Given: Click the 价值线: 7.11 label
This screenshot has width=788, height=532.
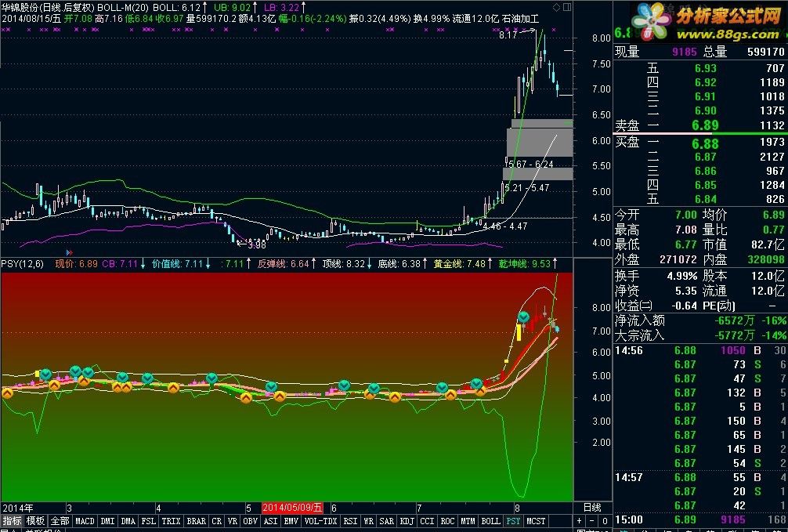Looking at the screenshot, I should tap(178, 263).
